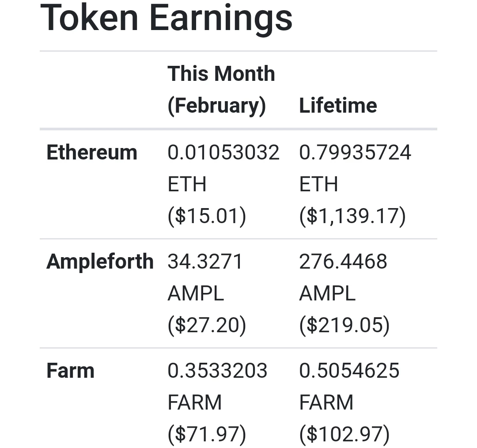This screenshot has height=448, width=477.
Task: Click the ($1,139.17) lifetime Ethereum amount
Action: [x=352, y=216]
